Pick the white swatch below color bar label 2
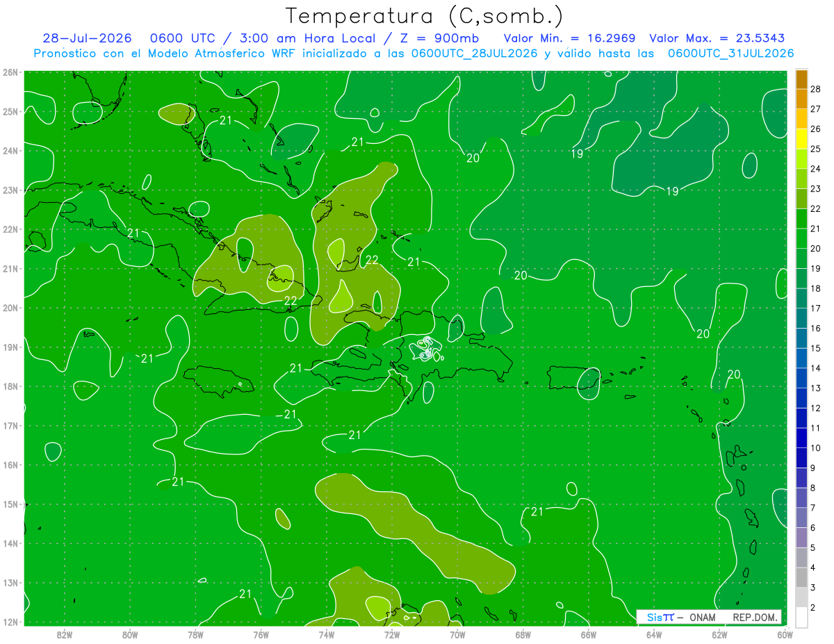The width and height of the screenshot is (834, 644). tap(801, 617)
